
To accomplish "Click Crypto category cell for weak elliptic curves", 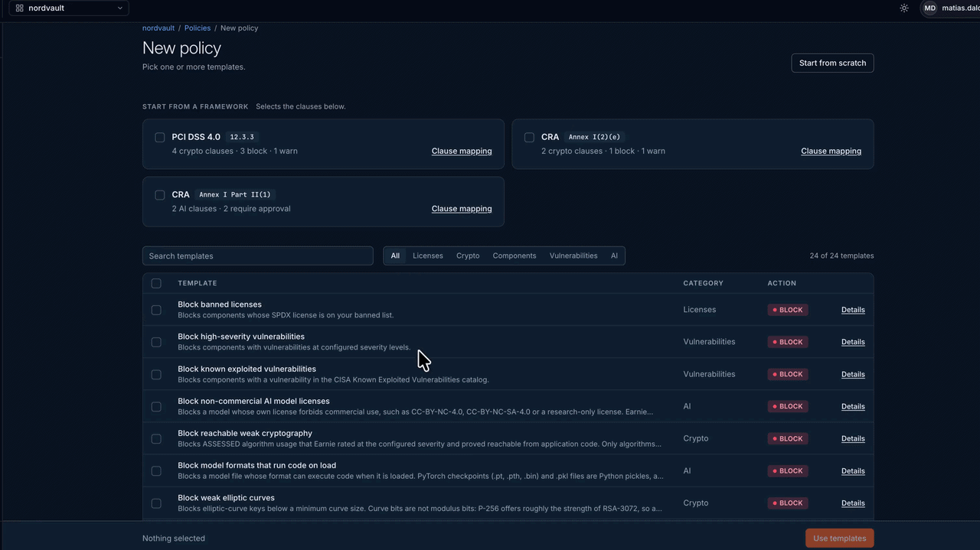I will (696, 503).
